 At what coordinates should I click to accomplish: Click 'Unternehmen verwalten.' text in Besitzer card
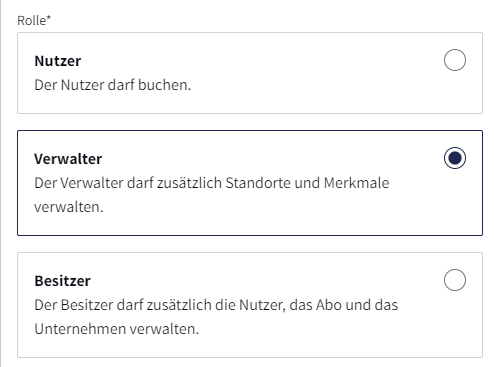[x=117, y=329]
